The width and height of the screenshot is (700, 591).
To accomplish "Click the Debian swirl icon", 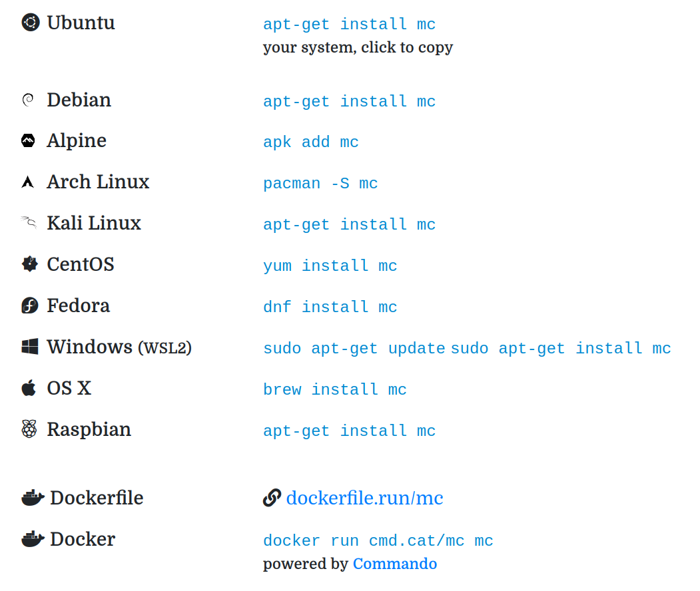I will (x=28, y=100).
